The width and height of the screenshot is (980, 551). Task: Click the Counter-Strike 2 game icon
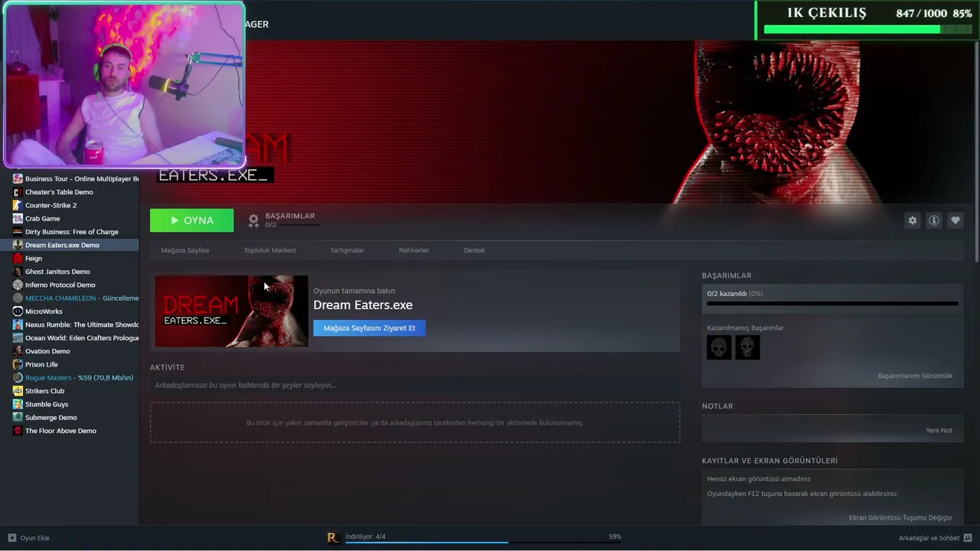[18, 205]
